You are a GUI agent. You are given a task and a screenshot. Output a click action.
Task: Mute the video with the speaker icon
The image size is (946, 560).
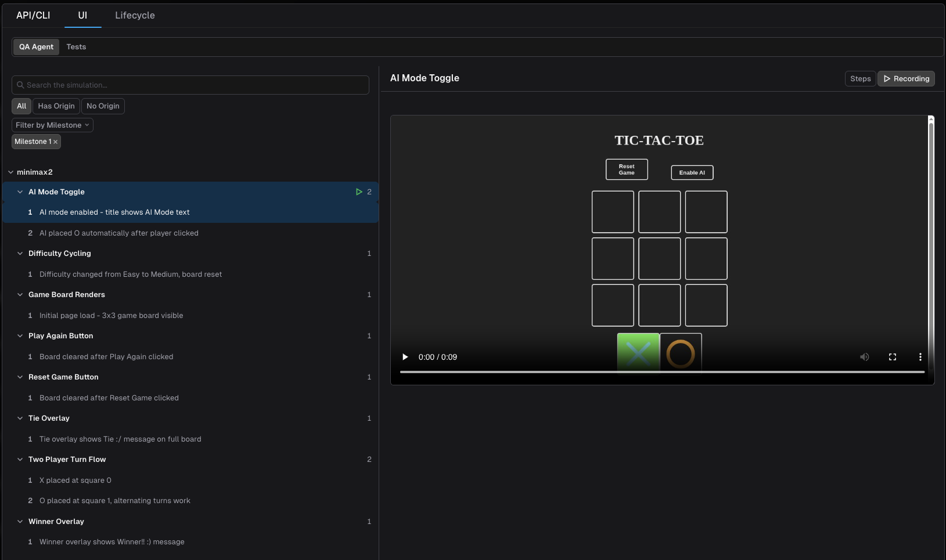[x=864, y=357]
